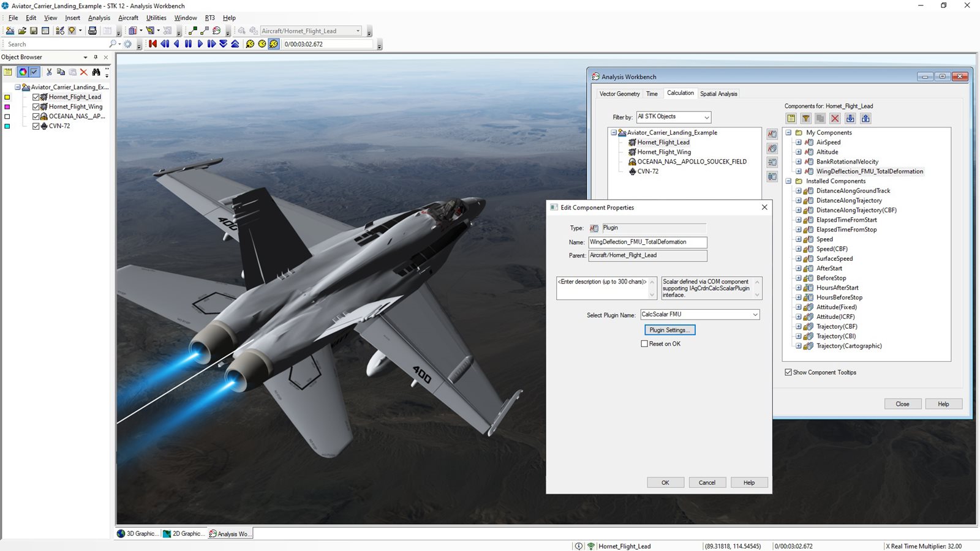Viewport: 980px width, 551px height.
Task: Click the print icon in main toolbar
Action: point(92,31)
